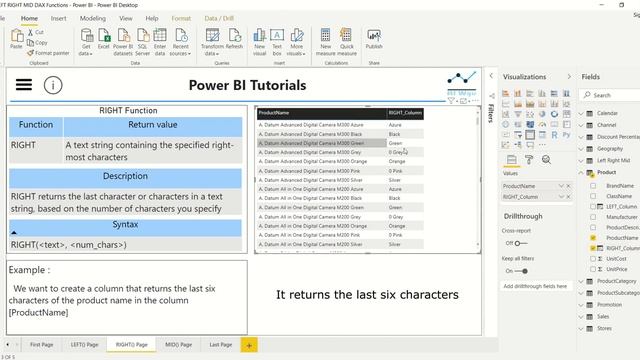Image resolution: width=640 pixels, height=360 pixels.
Task: Switch to the Insert ribbon tab
Action: 58,18
